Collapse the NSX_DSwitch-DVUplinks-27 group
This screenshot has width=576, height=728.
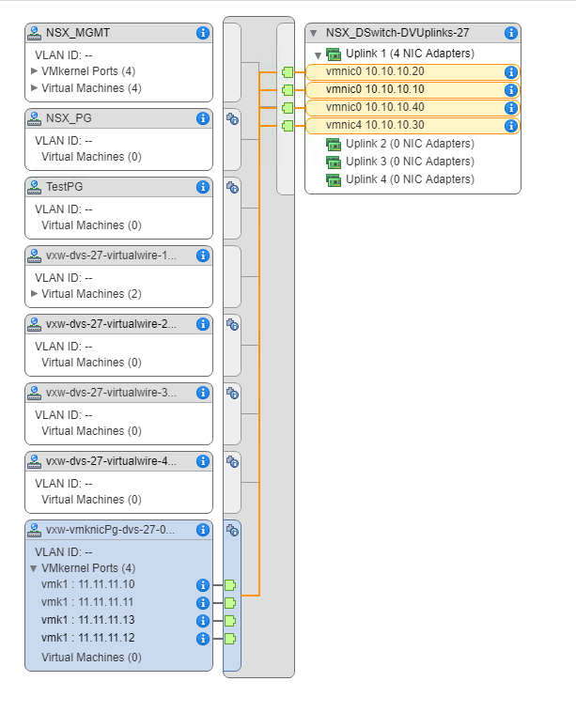[x=314, y=33]
